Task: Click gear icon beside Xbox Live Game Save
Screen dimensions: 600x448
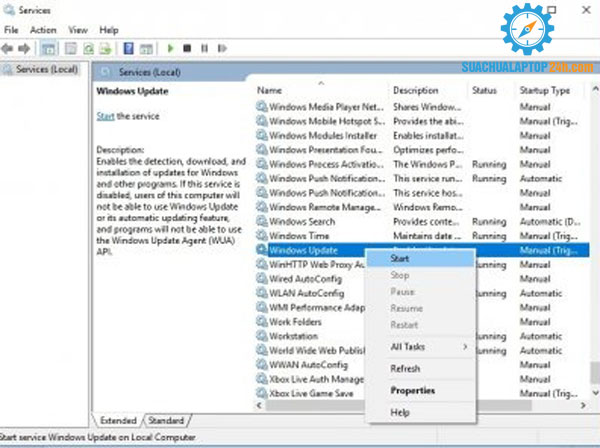Action: point(262,393)
